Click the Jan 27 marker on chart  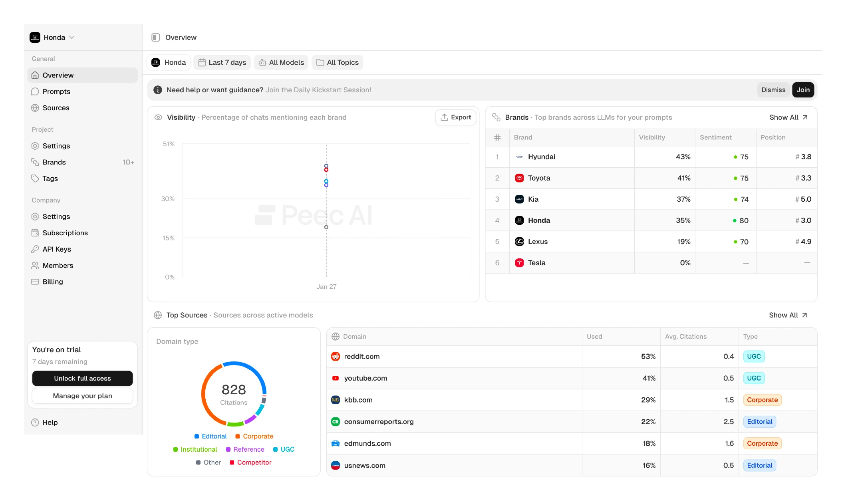coord(326,287)
